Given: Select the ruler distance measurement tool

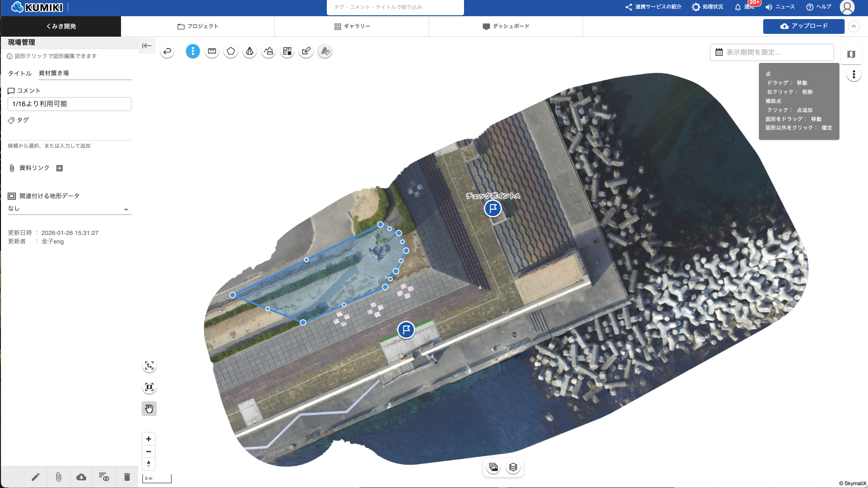Looking at the screenshot, I should click(212, 51).
